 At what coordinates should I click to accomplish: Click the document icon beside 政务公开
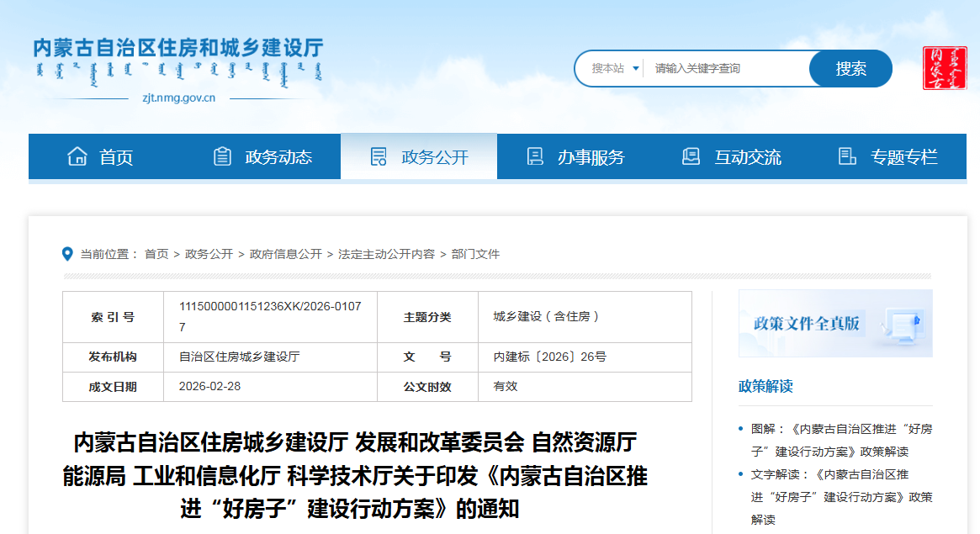pyautogui.click(x=379, y=156)
